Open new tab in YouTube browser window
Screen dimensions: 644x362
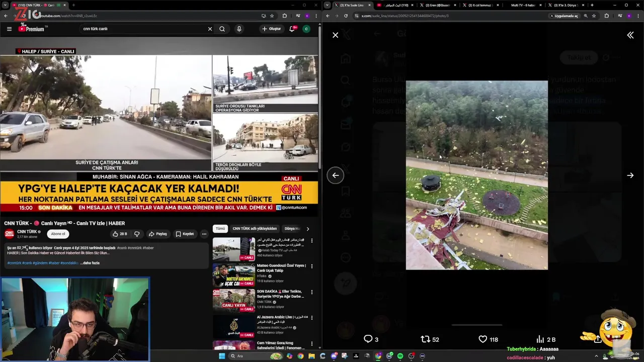coord(73,5)
